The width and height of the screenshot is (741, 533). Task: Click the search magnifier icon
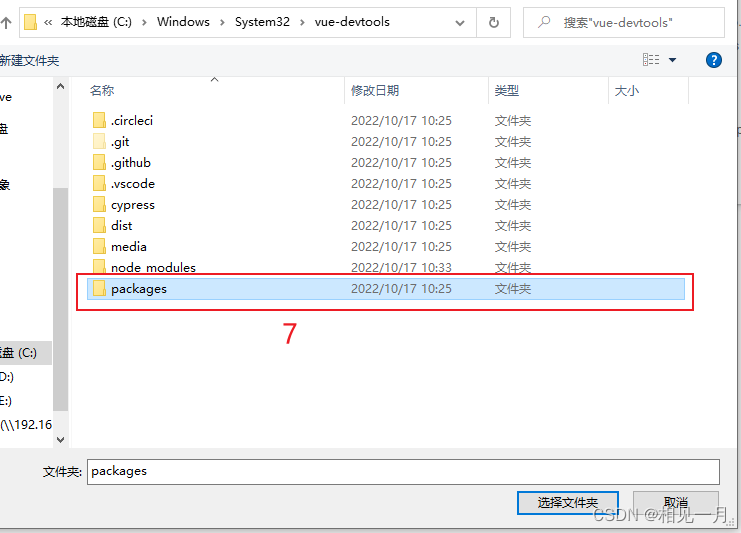coord(544,22)
